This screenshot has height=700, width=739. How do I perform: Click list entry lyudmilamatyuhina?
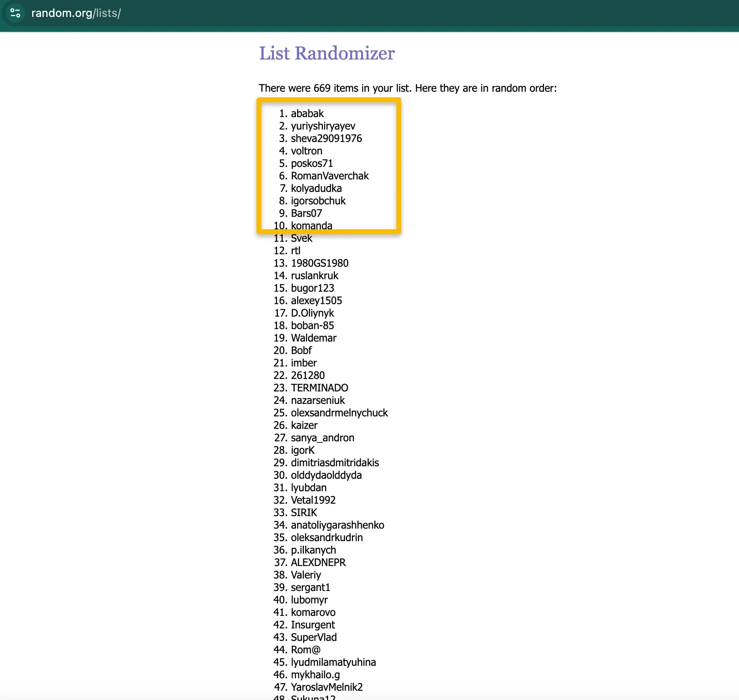[x=333, y=662]
